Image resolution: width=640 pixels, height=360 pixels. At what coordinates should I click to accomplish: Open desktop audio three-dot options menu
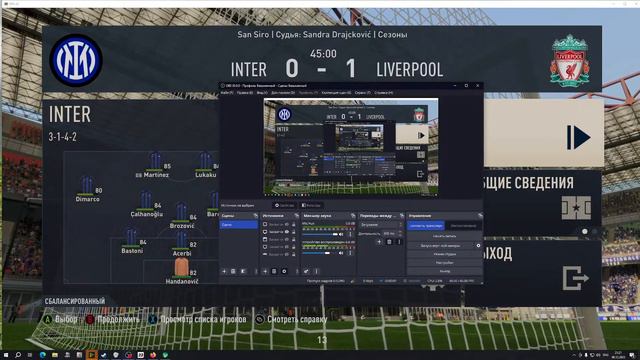point(350,253)
